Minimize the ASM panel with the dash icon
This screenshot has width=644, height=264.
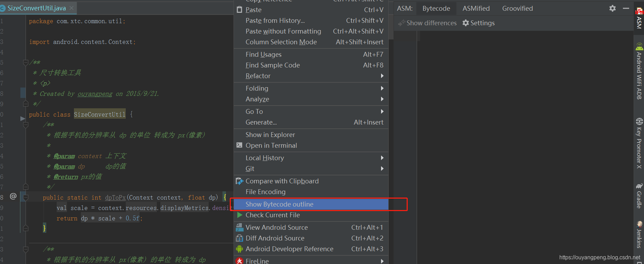626,8
